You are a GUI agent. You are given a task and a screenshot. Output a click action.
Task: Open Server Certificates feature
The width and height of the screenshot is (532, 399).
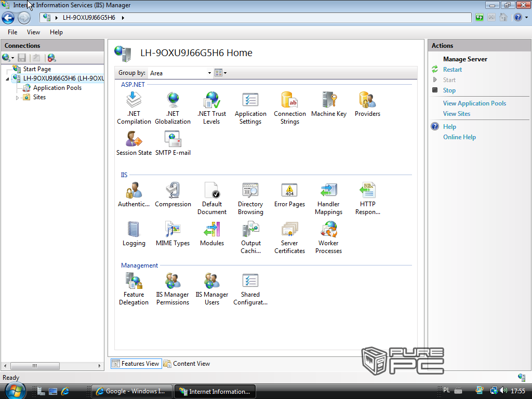coord(289,237)
